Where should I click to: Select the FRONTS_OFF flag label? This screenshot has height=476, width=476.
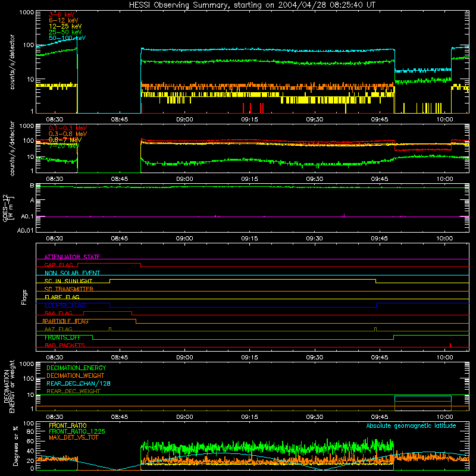click(62, 337)
